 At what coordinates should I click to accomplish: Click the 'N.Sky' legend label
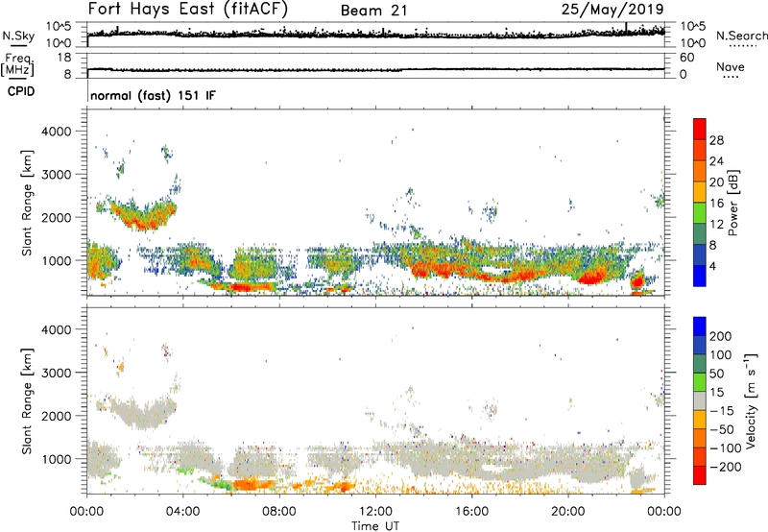18,36
